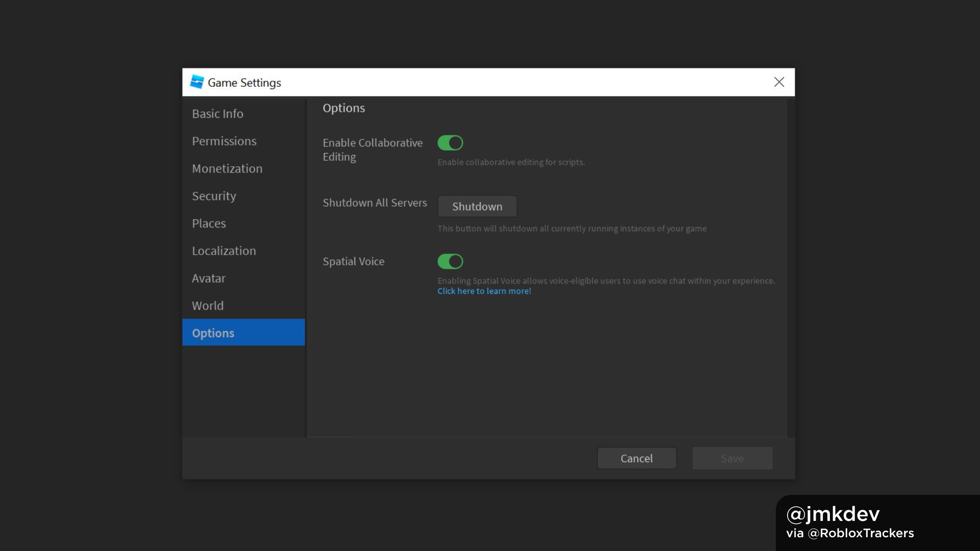The height and width of the screenshot is (551, 980).
Task: Select the Security settings tab
Action: pos(214,196)
